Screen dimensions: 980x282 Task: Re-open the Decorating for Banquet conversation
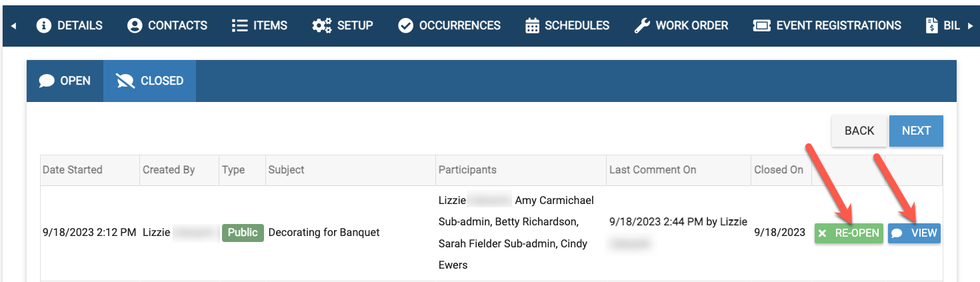click(x=849, y=233)
